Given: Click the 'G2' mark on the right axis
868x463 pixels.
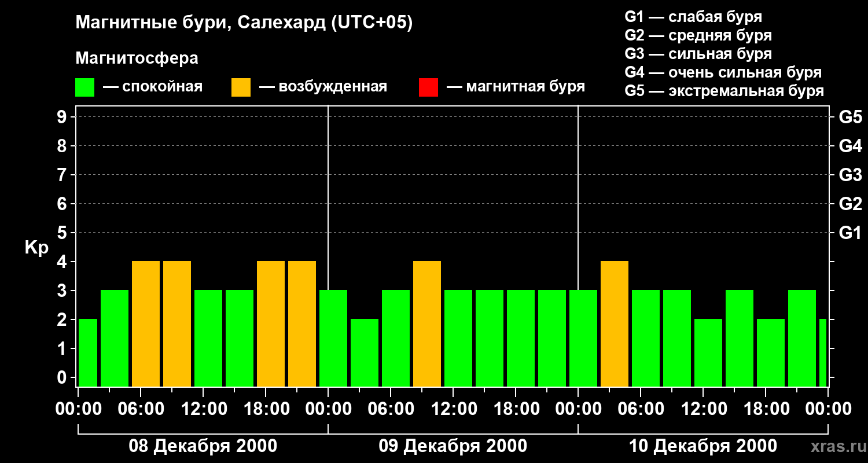Looking at the screenshot, I should pos(850,204).
